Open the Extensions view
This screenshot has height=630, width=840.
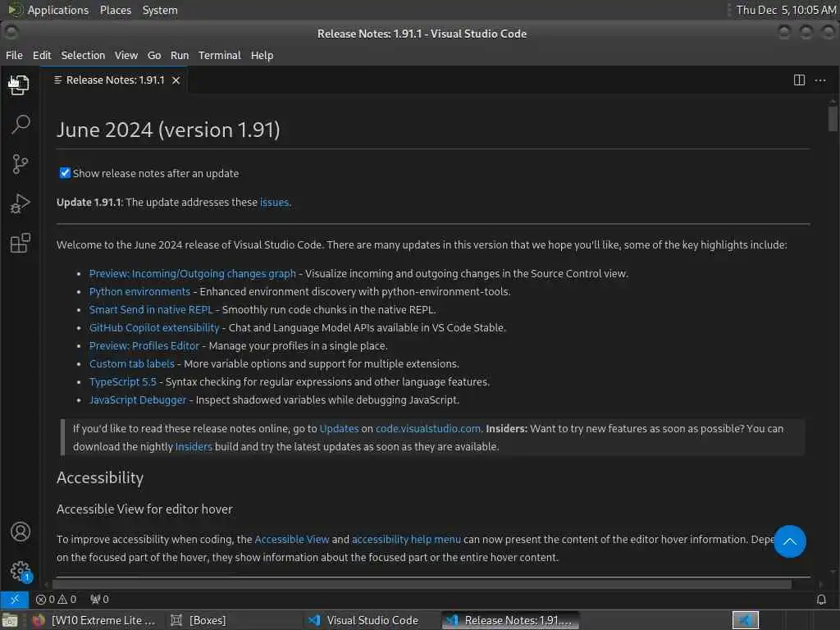click(21, 243)
